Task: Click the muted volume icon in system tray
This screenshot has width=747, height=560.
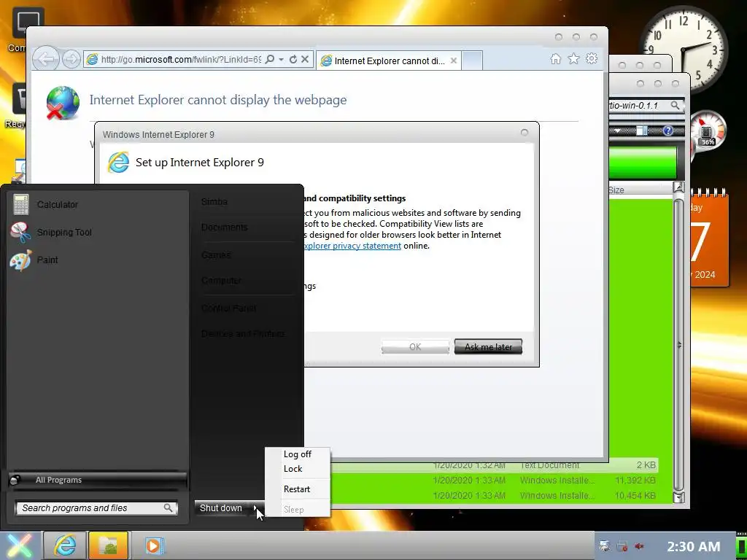Action: [x=639, y=546]
